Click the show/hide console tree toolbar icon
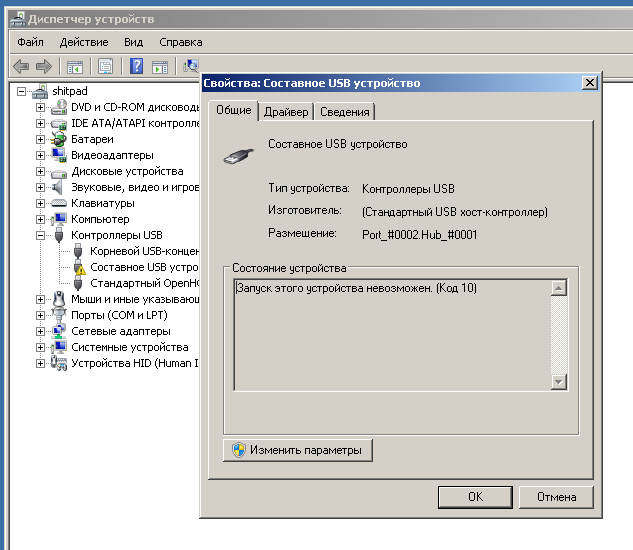 click(75, 67)
